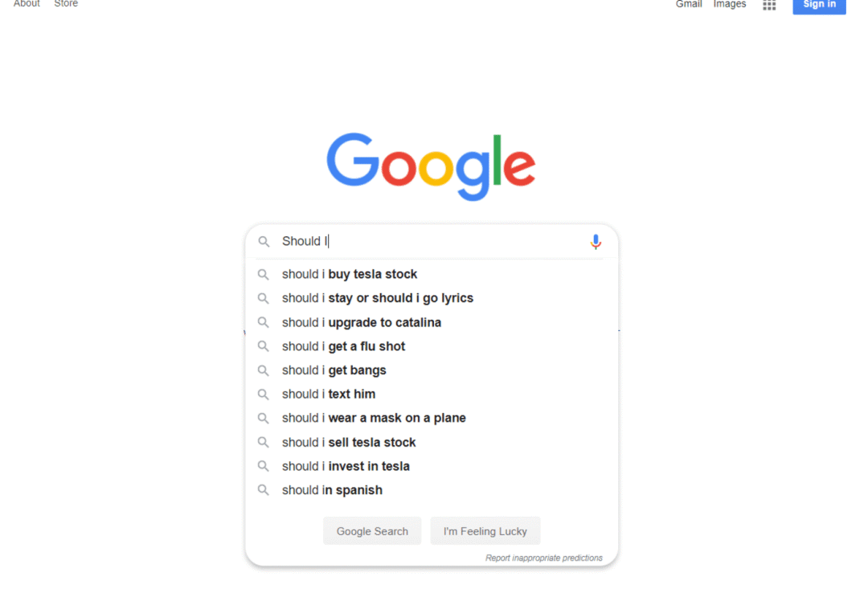
Task: Open the Gmail link
Action: pyautogui.click(x=689, y=5)
